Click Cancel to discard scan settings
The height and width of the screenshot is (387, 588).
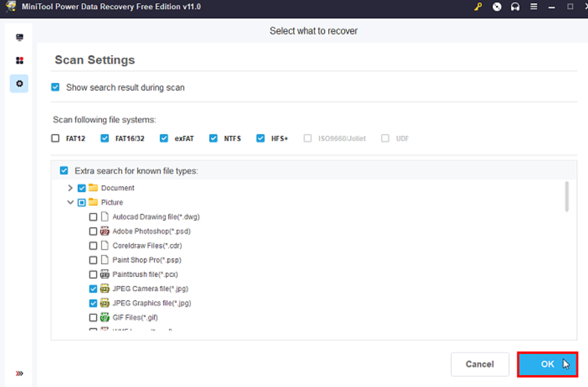(480, 364)
